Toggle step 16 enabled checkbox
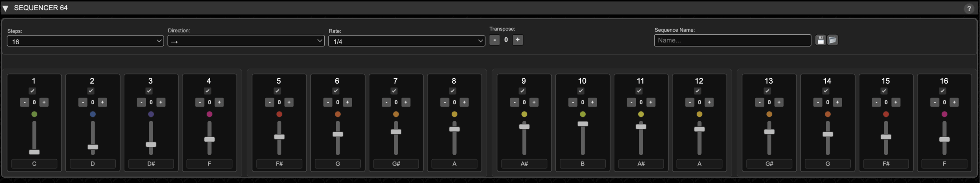The image size is (980, 183). point(942,91)
